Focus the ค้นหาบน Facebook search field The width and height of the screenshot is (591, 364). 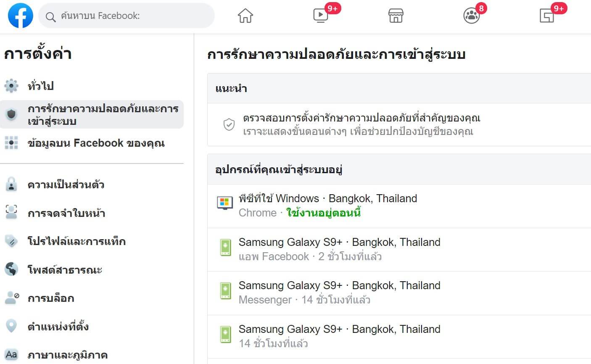(x=127, y=16)
